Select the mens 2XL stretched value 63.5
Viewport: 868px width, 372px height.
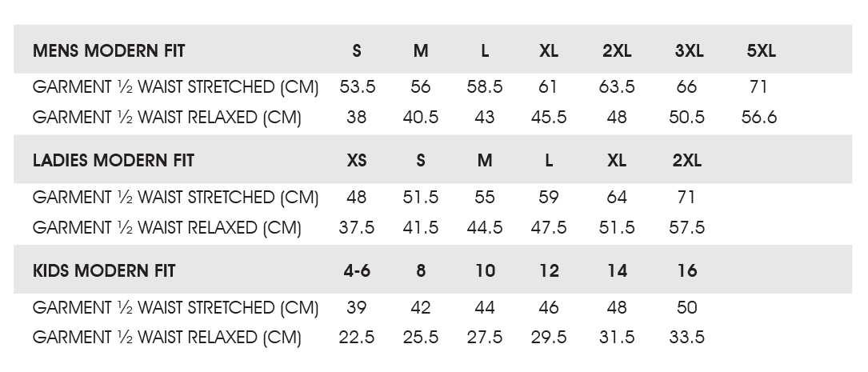pyautogui.click(x=617, y=87)
